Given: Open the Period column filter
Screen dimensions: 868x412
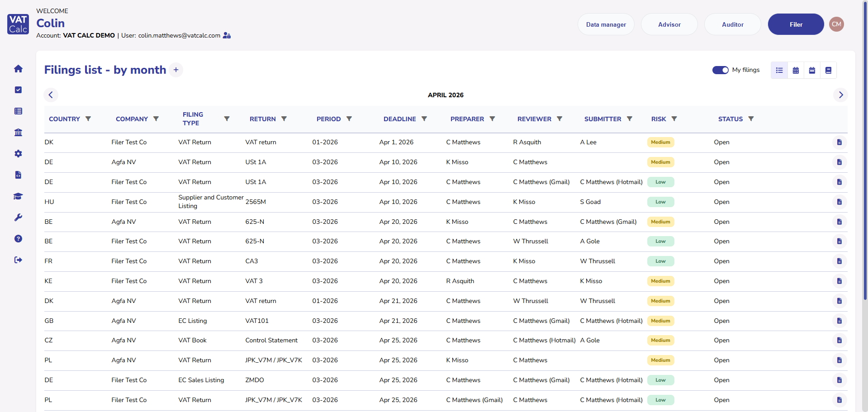Looking at the screenshot, I should click(349, 119).
